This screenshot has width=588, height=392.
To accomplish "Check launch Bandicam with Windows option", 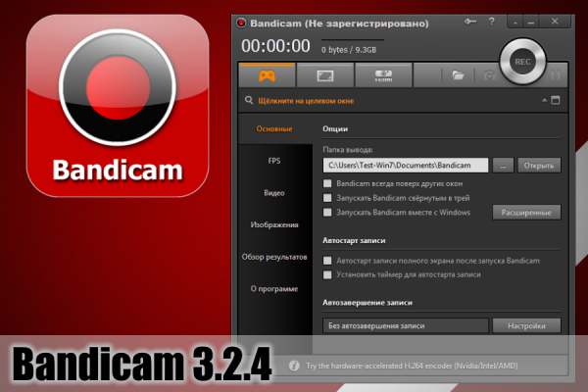I will [x=327, y=212].
